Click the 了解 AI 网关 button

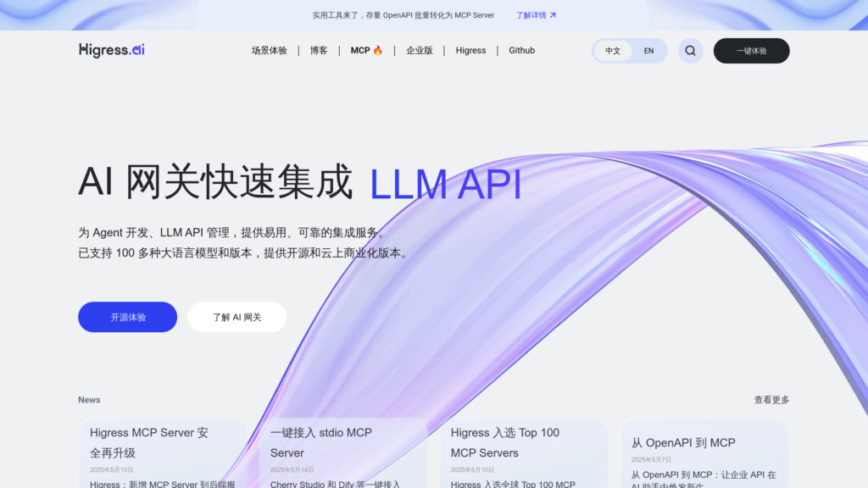[236, 316]
